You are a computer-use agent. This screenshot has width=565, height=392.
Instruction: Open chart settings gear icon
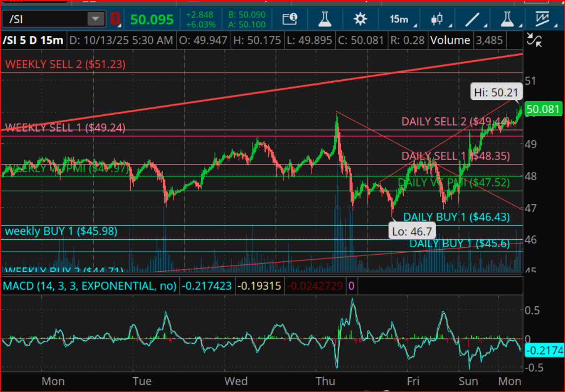point(360,19)
